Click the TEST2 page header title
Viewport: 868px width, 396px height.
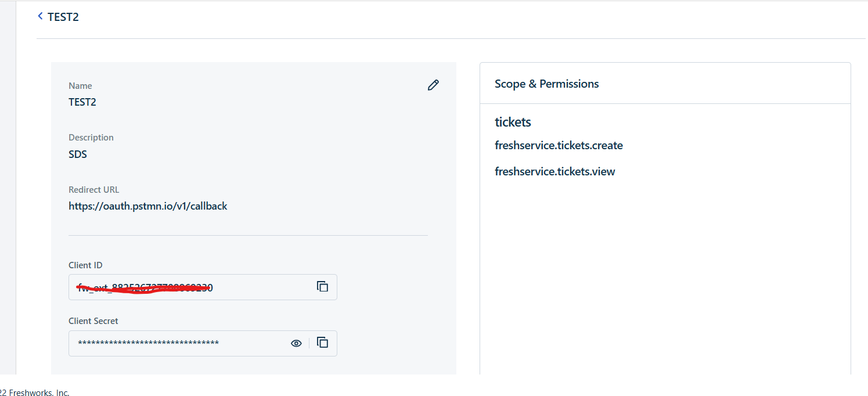pyautogui.click(x=63, y=17)
